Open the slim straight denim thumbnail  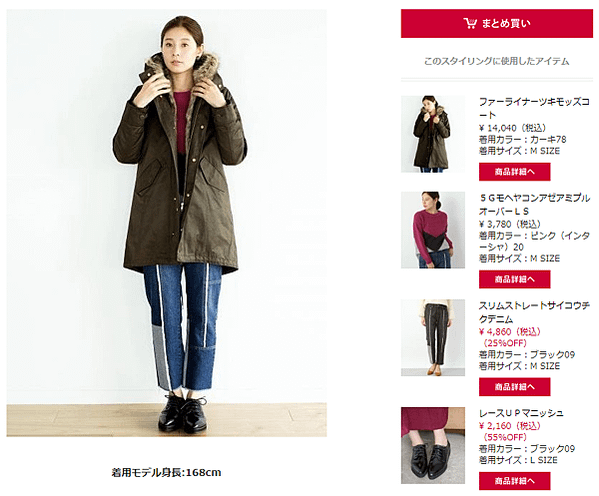[433, 337]
